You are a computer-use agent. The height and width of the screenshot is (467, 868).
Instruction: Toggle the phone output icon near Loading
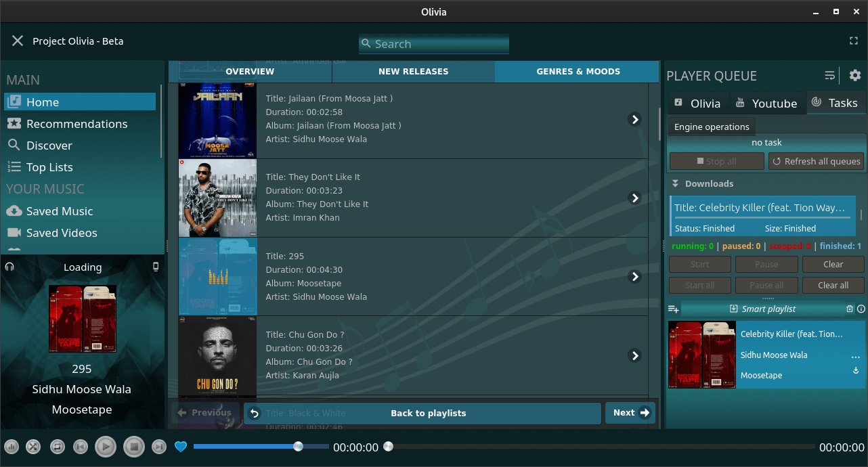pos(155,267)
